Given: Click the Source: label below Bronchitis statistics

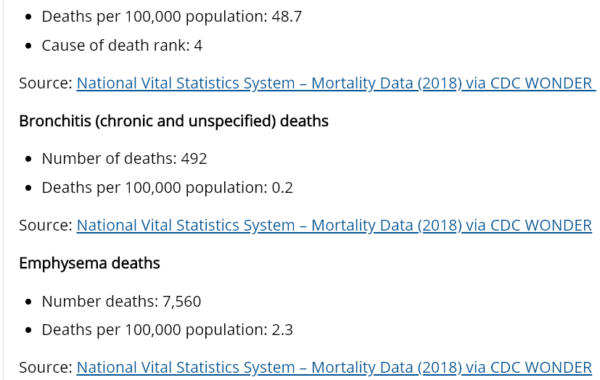Looking at the screenshot, I should click(46, 225).
